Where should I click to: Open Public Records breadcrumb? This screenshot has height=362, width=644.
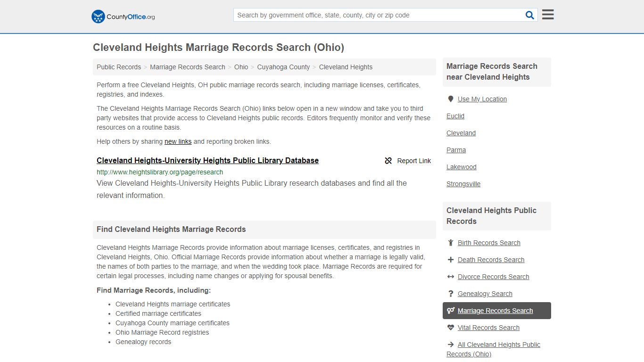click(x=119, y=67)
